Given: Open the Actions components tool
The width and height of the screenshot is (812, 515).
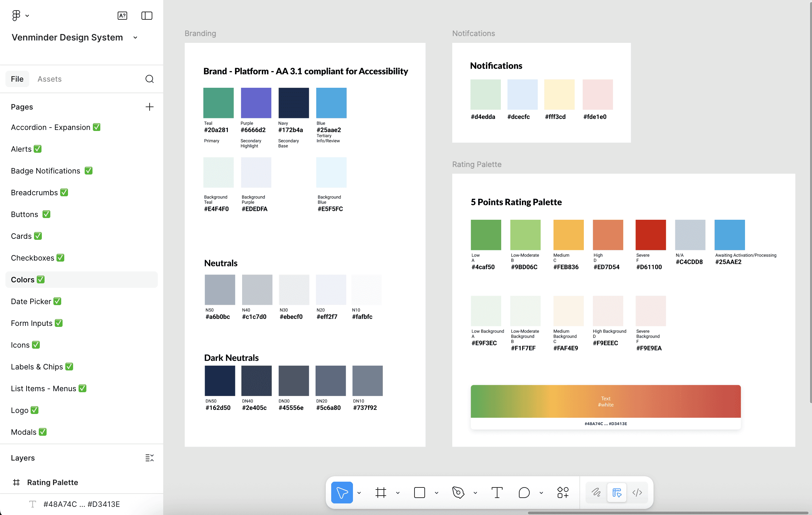Looking at the screenshot, I should pyautogui.click(x=563, y=492).
